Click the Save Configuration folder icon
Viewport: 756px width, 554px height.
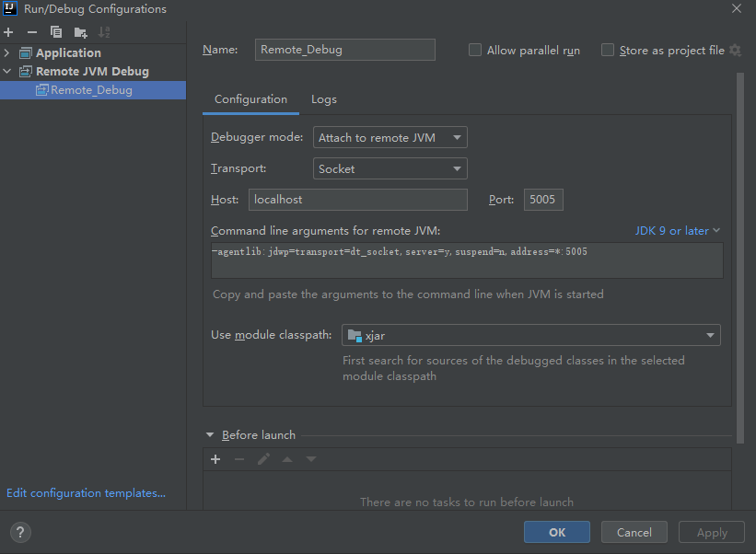80,32
